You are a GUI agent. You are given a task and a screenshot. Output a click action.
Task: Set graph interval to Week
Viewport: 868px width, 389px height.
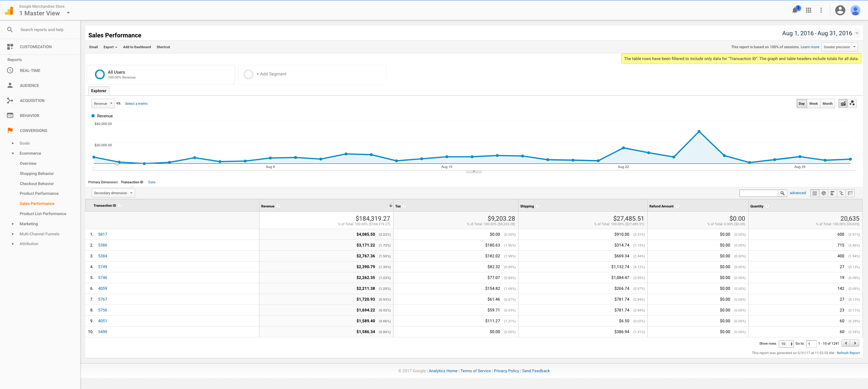[813, 103]
